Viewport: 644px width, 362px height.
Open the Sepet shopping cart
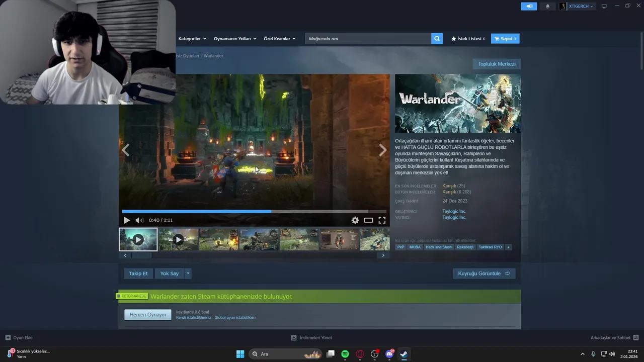[x=505, y=39]
